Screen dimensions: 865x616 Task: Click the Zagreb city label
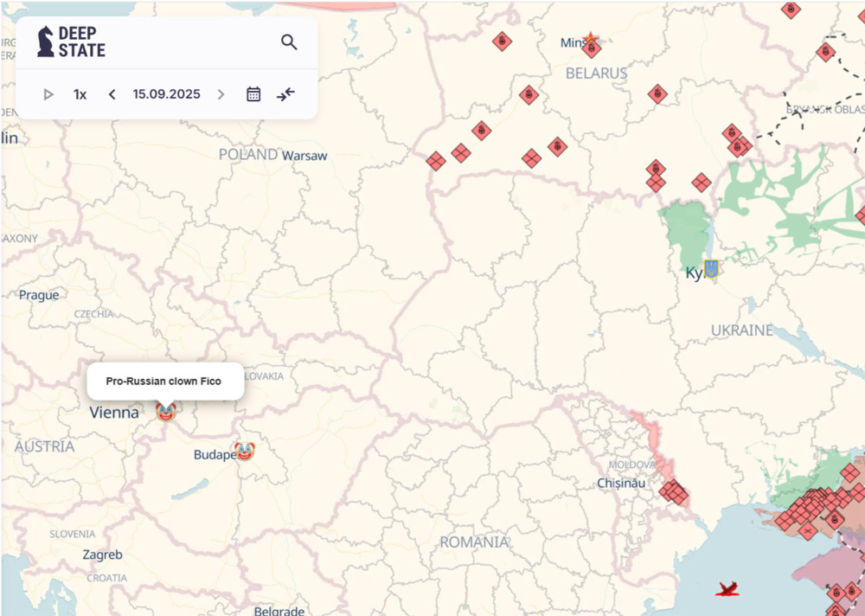102,555
